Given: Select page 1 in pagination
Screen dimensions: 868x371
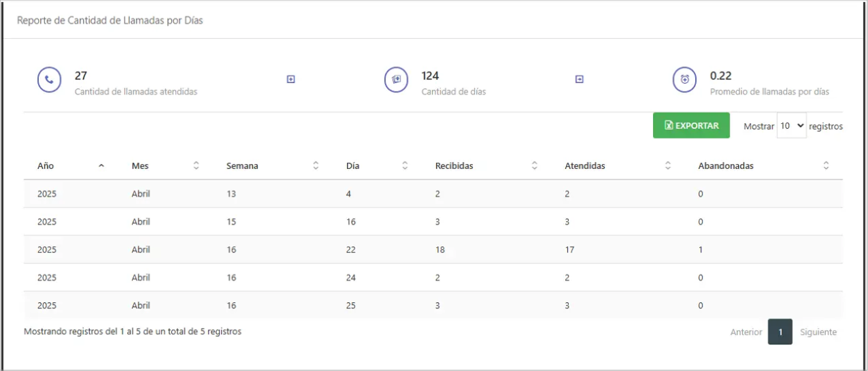Looking at the screenshot, I should tap(780, 332).
